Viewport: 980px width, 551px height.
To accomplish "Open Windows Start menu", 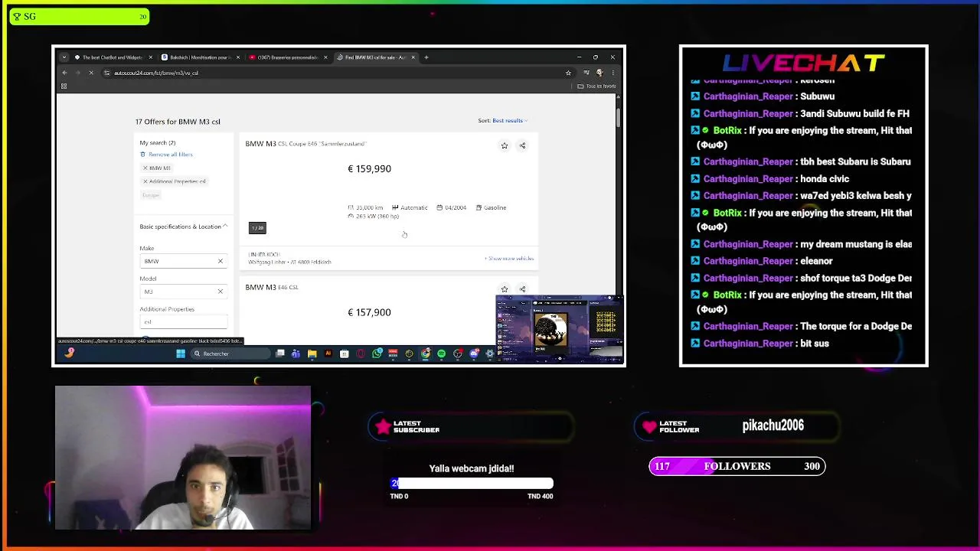I will [181, 354].
